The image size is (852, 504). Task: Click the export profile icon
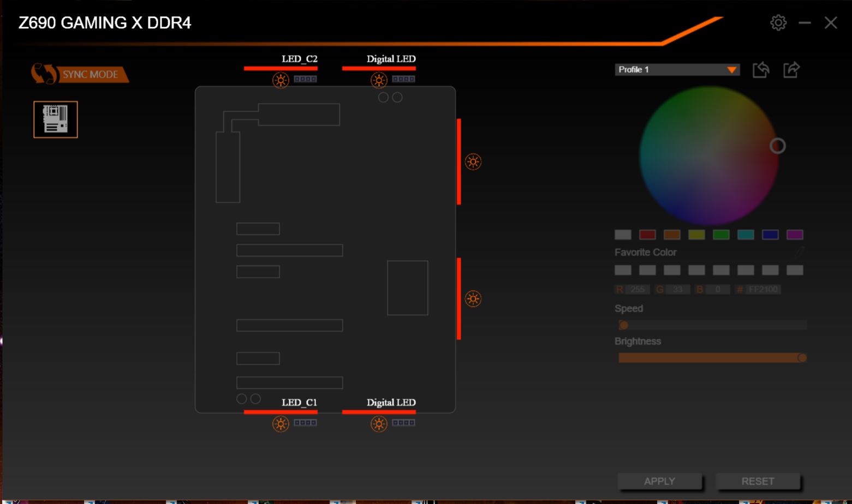791,70
